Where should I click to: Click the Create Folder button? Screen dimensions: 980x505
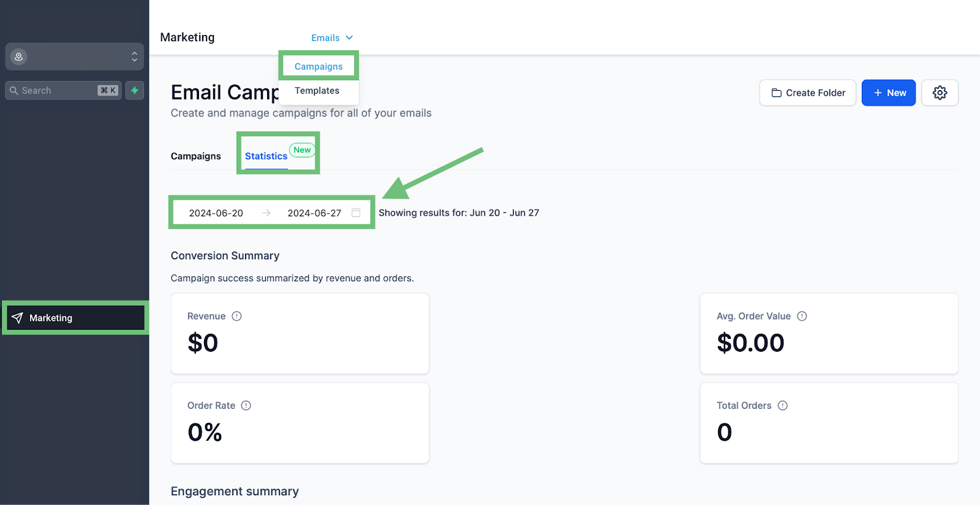click(x=807, y=93)
